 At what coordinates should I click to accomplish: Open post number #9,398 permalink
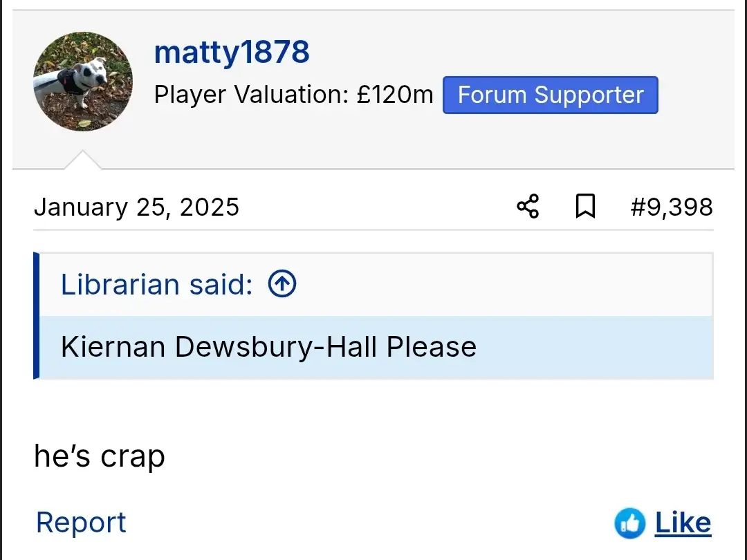coord(671,207)
